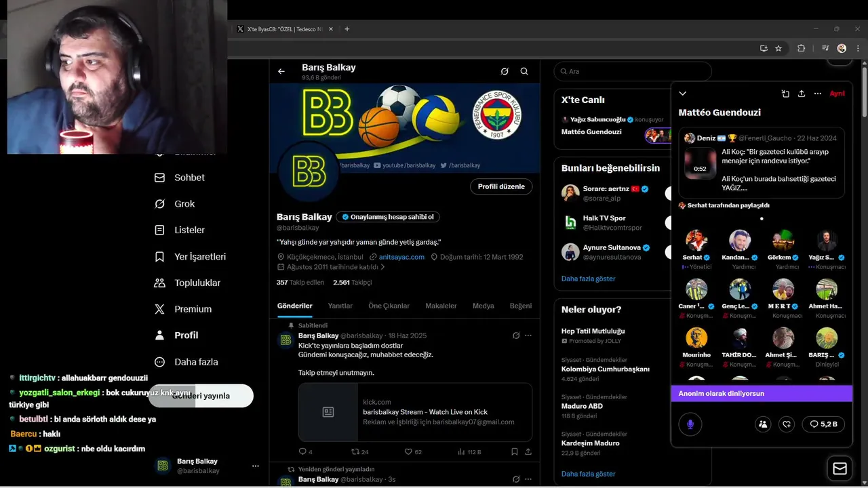Viewport: 868px width, 488px height.
Task: Search this profile with the magnifier icon
Action: [x=524, y=71]
